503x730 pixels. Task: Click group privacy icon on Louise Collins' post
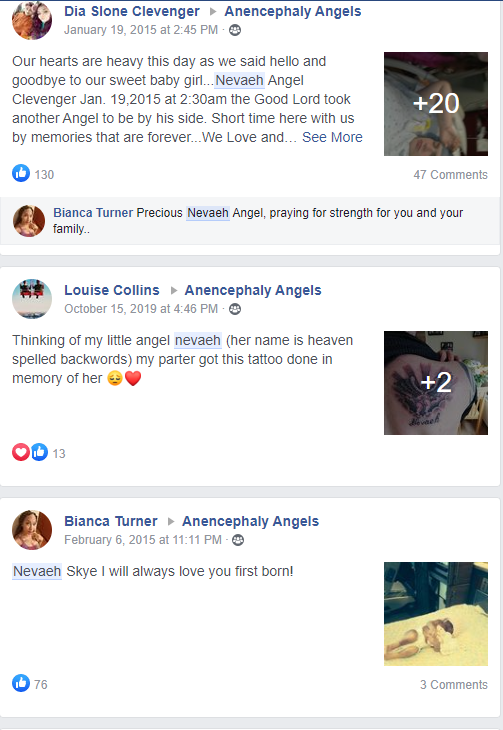click(x=235, y=309)
